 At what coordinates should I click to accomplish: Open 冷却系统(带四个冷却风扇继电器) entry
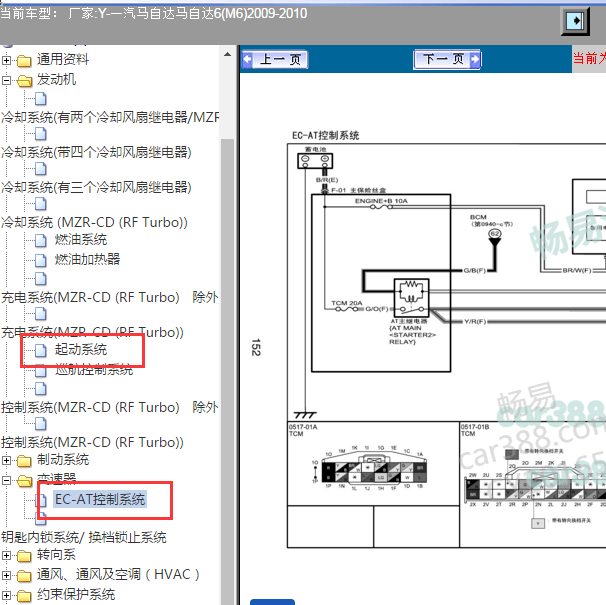pos(96,152)
